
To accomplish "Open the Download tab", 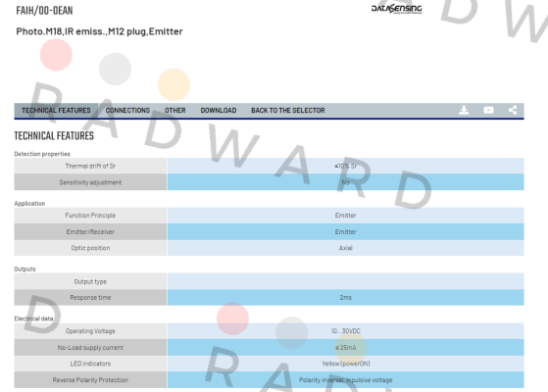I will 219,111.
